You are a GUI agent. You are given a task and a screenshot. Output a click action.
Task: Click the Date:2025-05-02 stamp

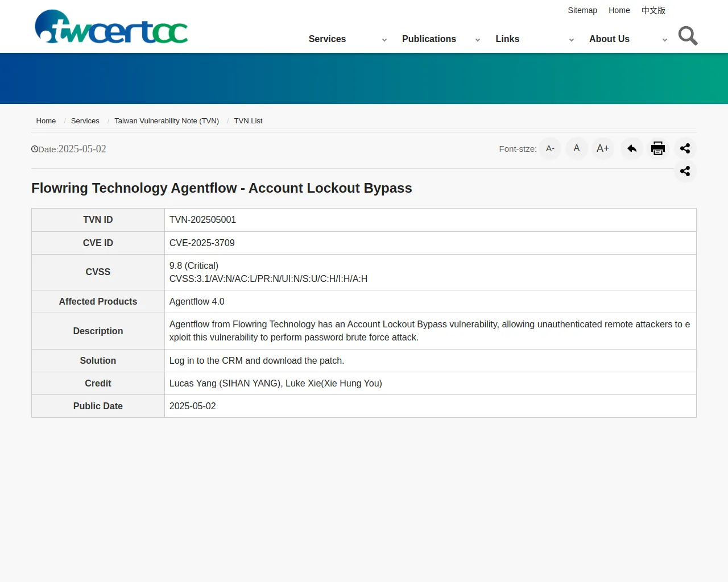69,149
